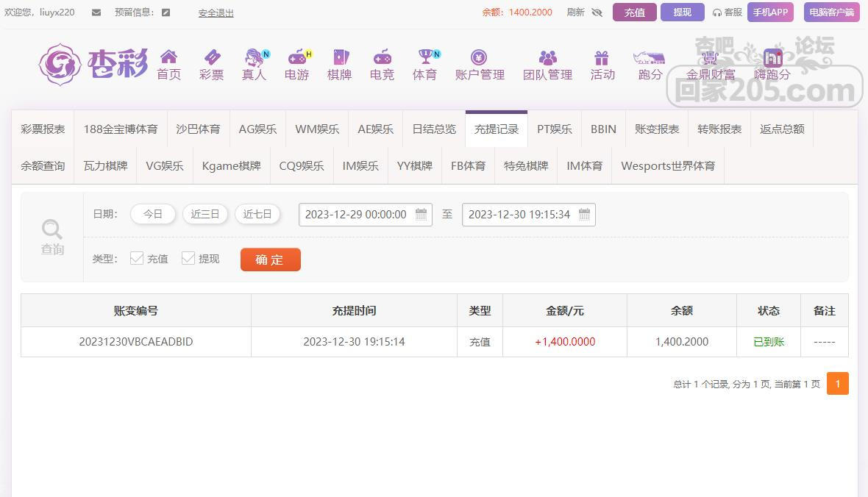Toggle the balance visibility eye icon
Image resolution: width=868 pixels, height=497 pixels.
pyautogui.click(x=597, y=12)
